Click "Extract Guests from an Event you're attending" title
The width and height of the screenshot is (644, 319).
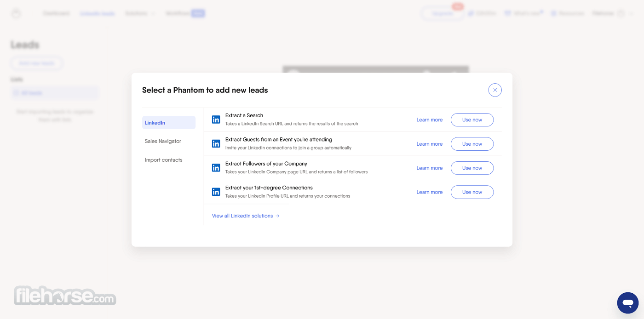point(279,139)
